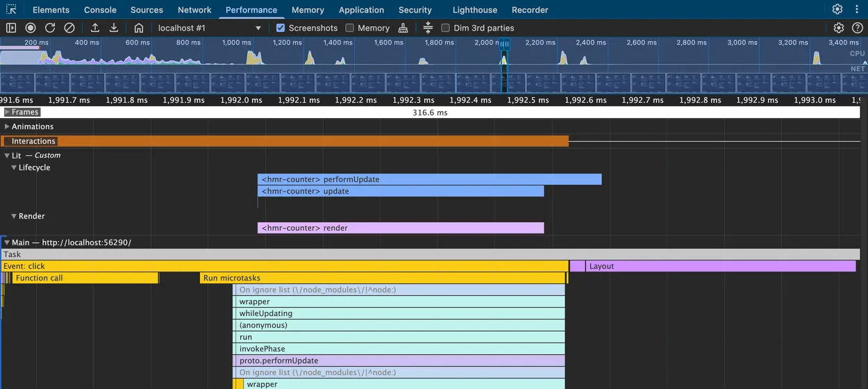
Task: Select the purple Layout entry
Action: coord(721,266)
